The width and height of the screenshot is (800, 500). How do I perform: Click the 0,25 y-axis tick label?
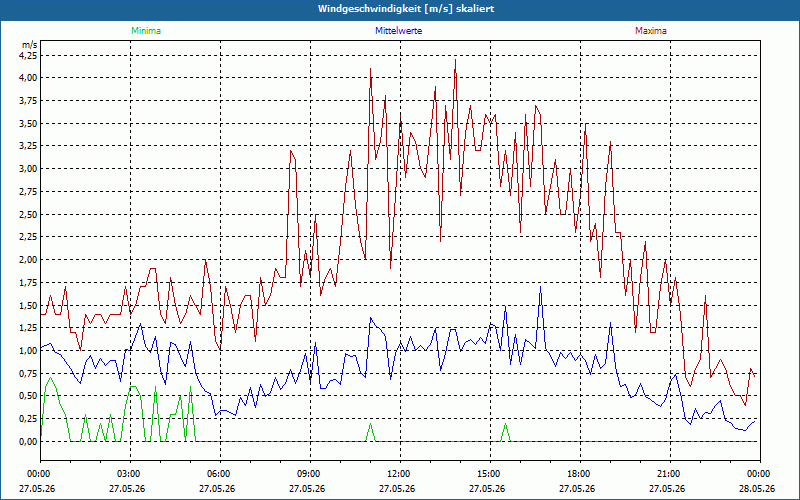(28, 419)
